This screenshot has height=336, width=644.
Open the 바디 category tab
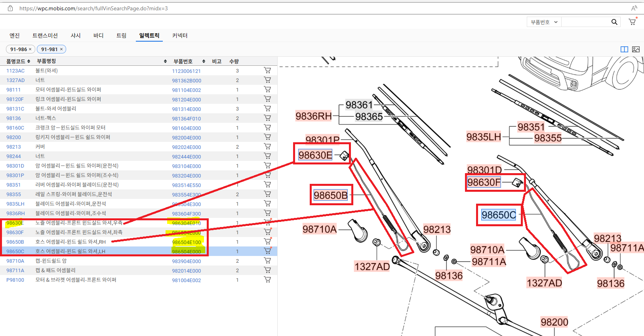coord(99,36)
